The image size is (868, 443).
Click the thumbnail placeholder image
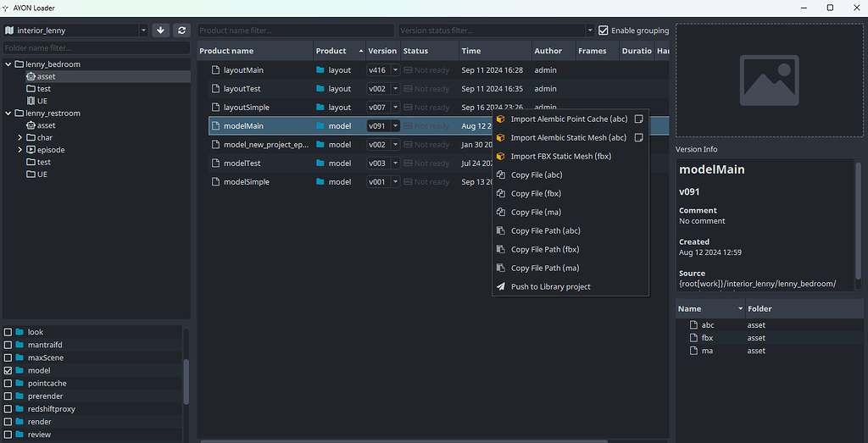coord(770,80)
